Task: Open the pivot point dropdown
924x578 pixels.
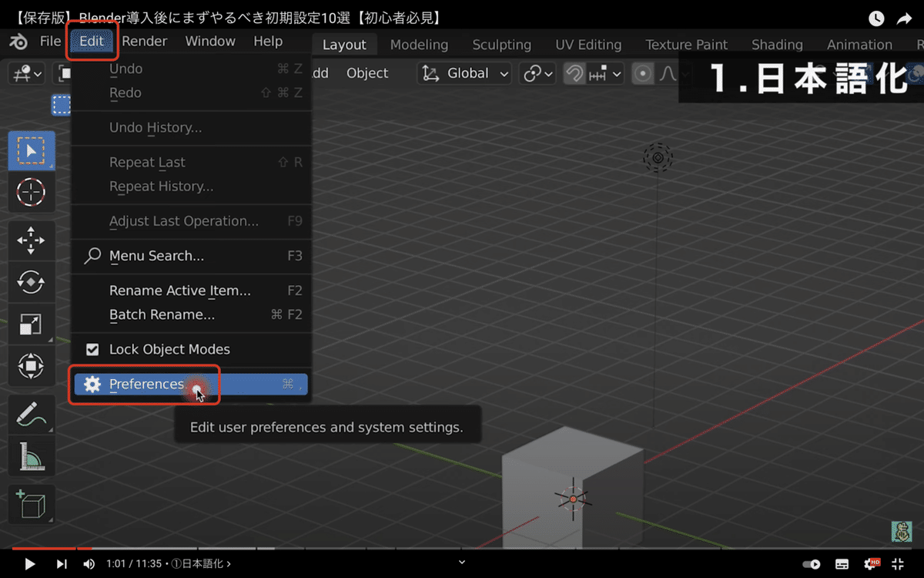Action: [538, 74]
